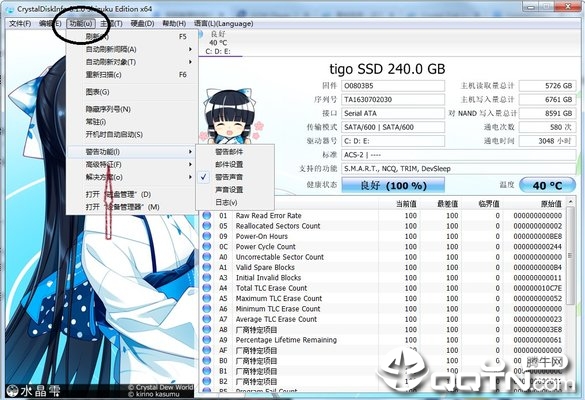The width and height of the screenshot is (585, 400).
Task: Click the 40 °C temperature button
Action: point(547,185)
